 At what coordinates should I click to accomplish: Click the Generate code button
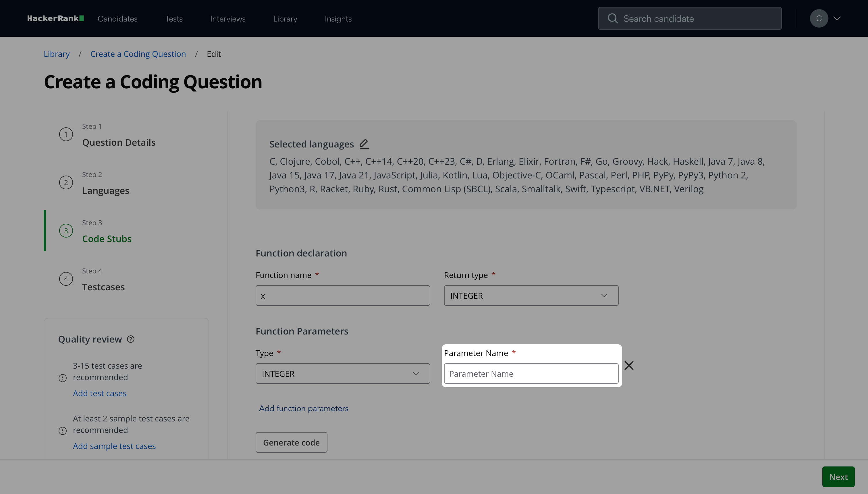pos(291,442)
